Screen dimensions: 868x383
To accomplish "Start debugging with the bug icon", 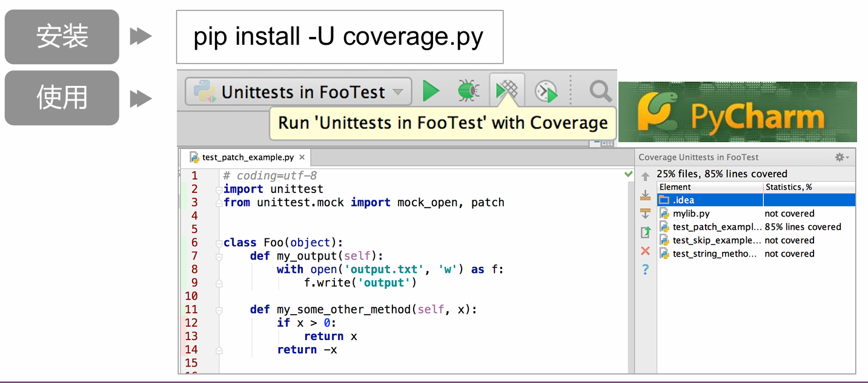I will tap(468, 91).
